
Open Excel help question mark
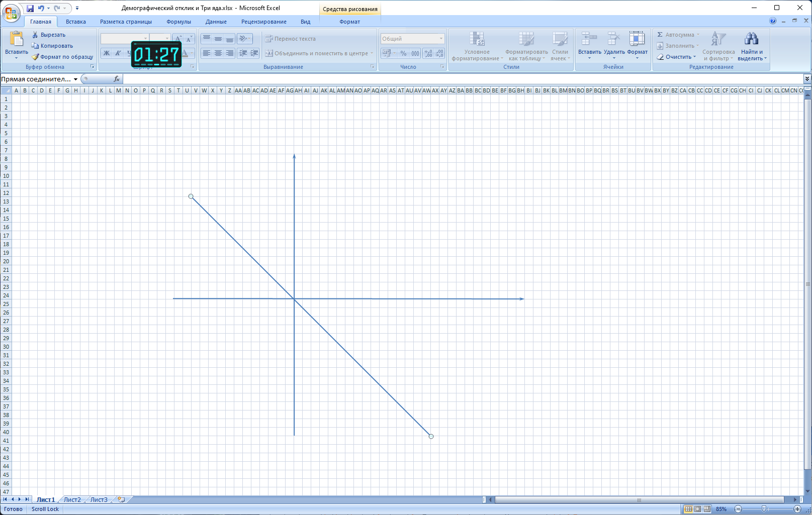point(773,21)
